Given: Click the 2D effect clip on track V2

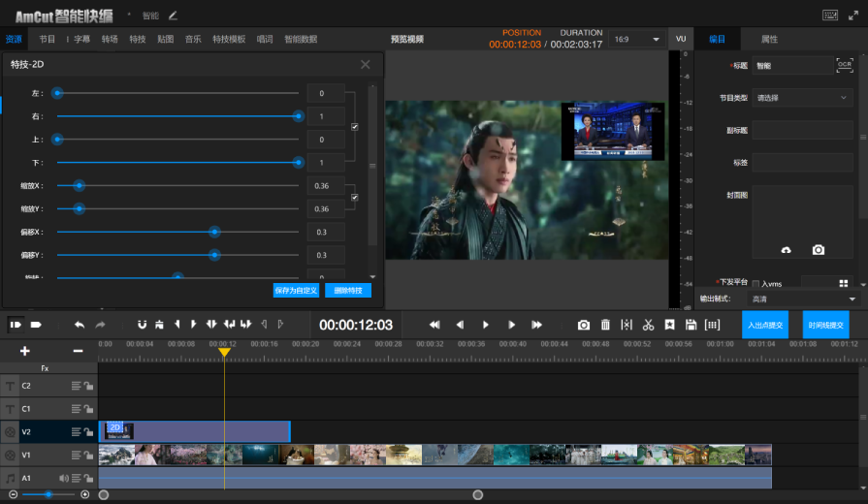Looking at the screenshot, I should click(194, 431).
